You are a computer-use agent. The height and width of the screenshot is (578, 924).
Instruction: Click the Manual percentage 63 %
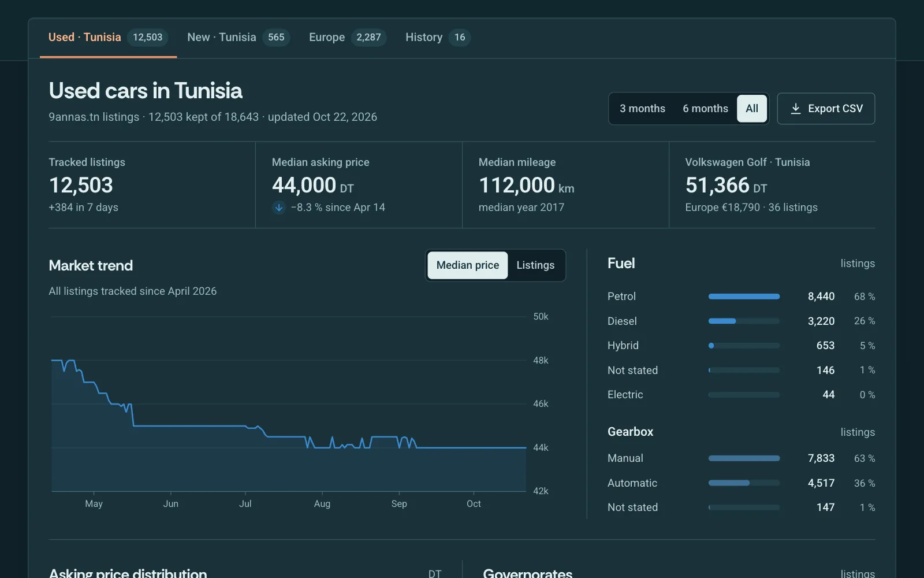pyautogui.click(x=865, y=458)
